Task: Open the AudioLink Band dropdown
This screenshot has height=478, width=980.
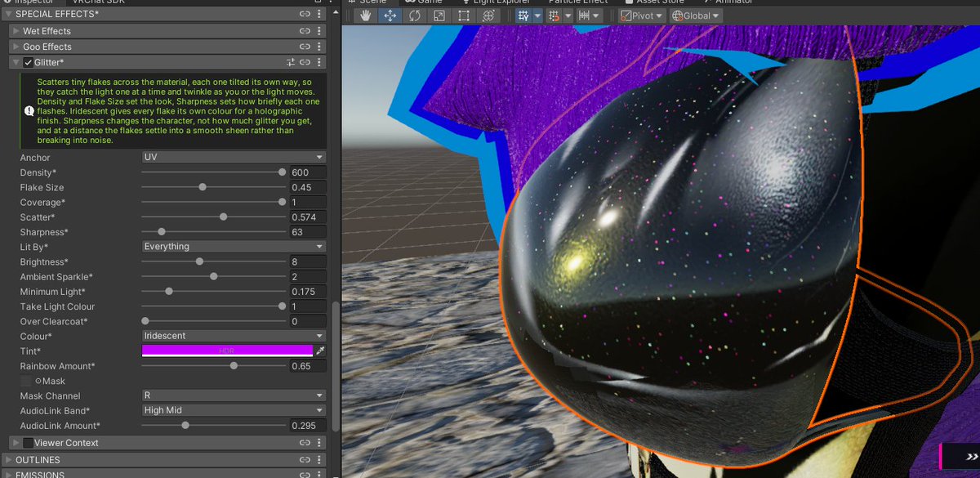Action: 234,410
